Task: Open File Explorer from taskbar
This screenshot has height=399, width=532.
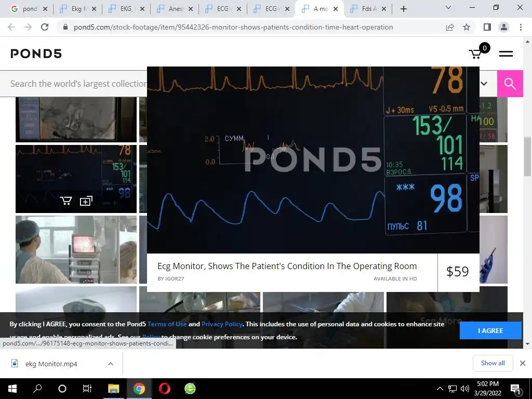Action: (113, 389)
